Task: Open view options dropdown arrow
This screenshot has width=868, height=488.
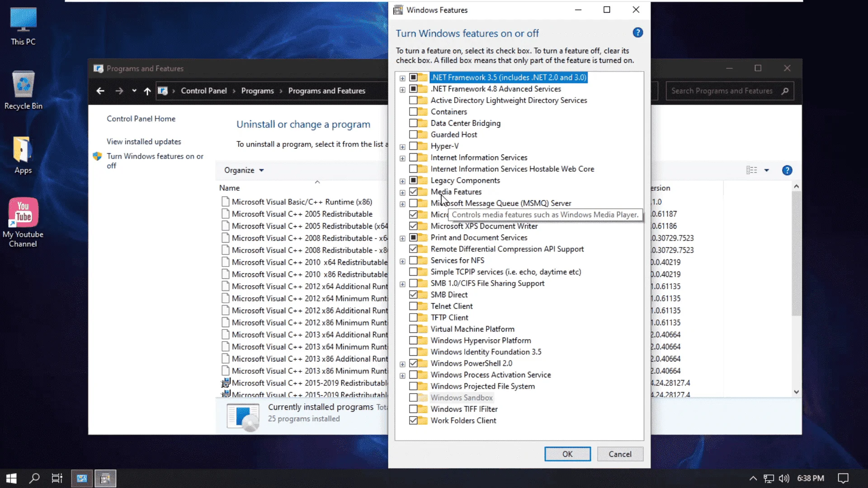Action: (767, 170)
